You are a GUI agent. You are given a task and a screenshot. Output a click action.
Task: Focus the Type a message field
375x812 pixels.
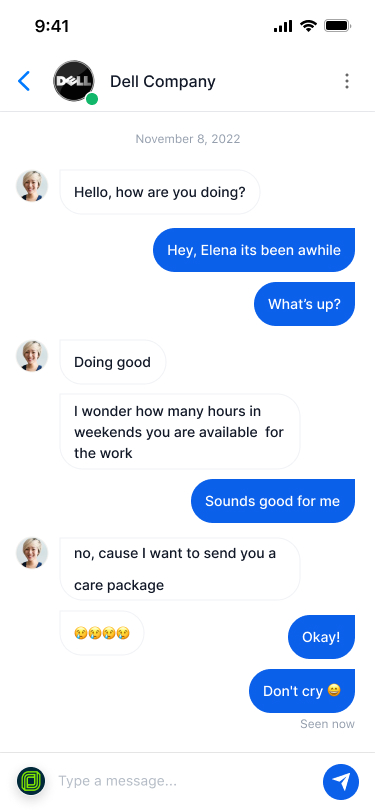click(x=186, y=781)
